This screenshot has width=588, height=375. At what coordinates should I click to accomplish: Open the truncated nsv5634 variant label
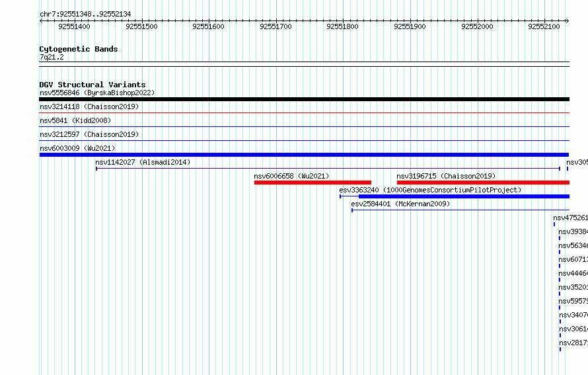[x=573, y=245]
